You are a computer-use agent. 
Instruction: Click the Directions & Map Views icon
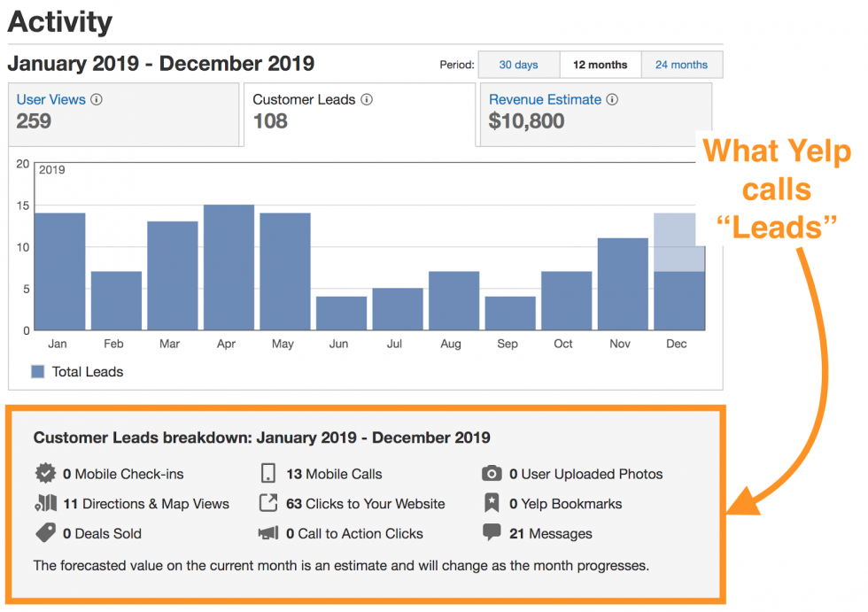point(45,503)
